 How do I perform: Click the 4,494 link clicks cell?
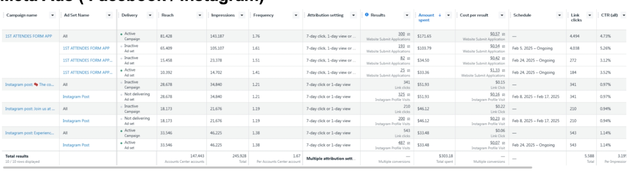coord(575,36)
